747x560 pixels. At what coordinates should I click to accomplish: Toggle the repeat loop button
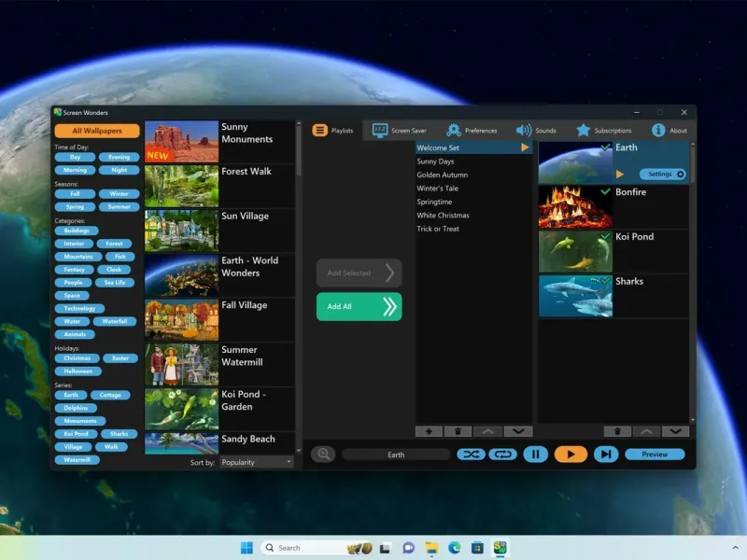pos(501,455)
